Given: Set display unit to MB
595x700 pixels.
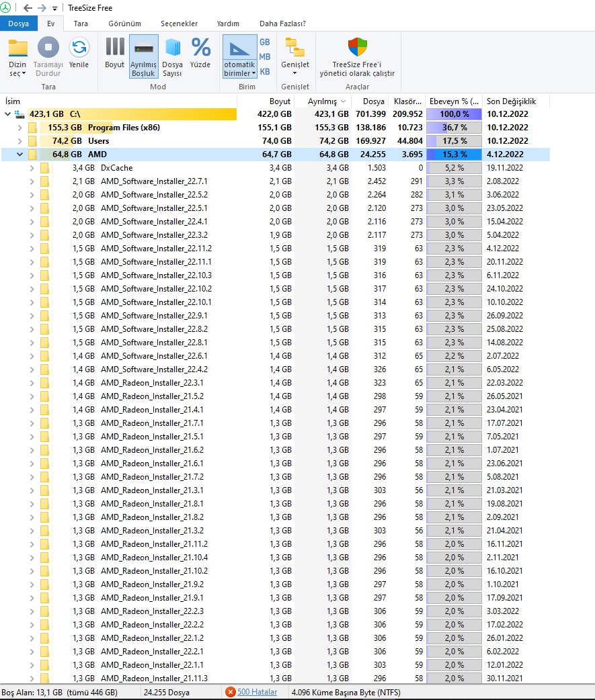Looking at the screenshot, I should click(x=265, y=56).
